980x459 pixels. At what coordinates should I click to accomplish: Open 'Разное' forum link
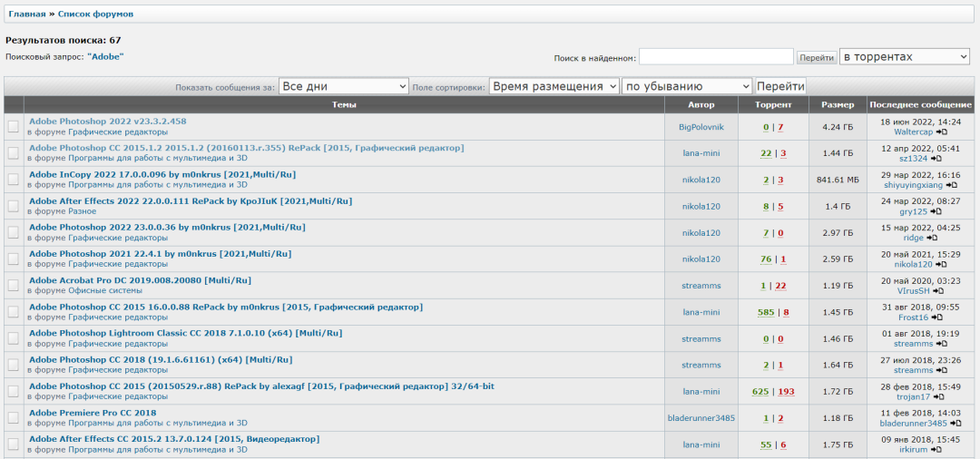click(82, 211)
